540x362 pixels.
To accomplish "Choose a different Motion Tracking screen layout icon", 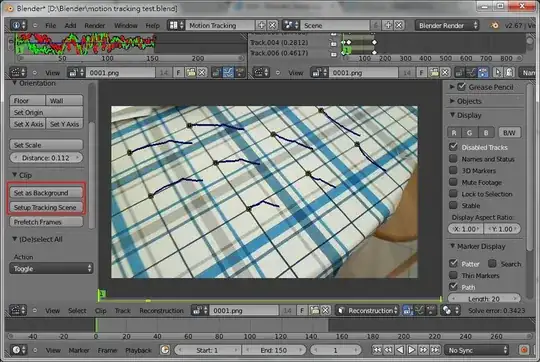I will (176, 25).
